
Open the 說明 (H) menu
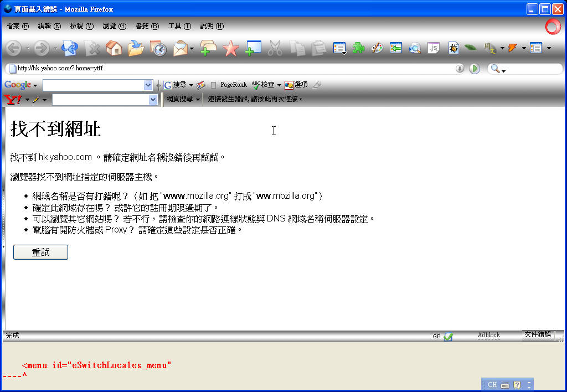click(212, 26)
